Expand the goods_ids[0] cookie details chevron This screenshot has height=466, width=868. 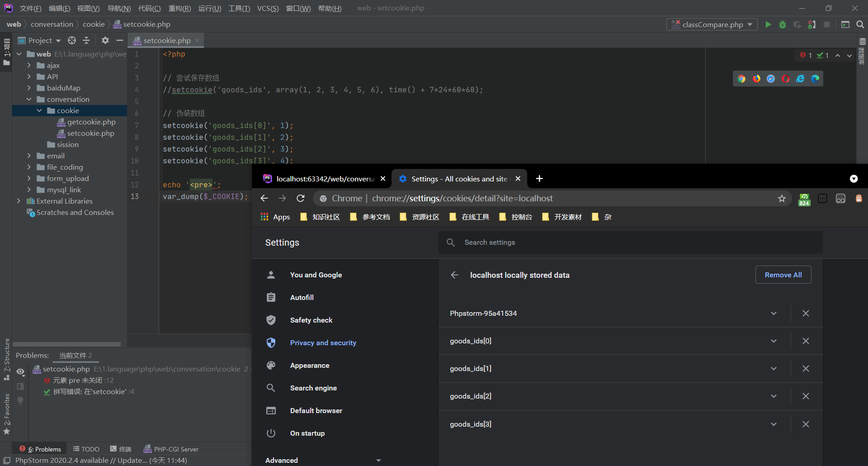(x=774, y=341)
